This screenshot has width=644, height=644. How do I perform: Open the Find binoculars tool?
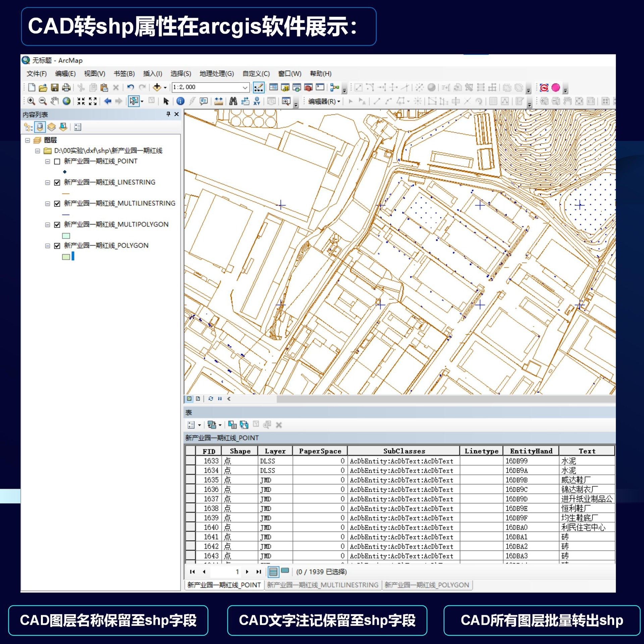[x=233, y=101]
